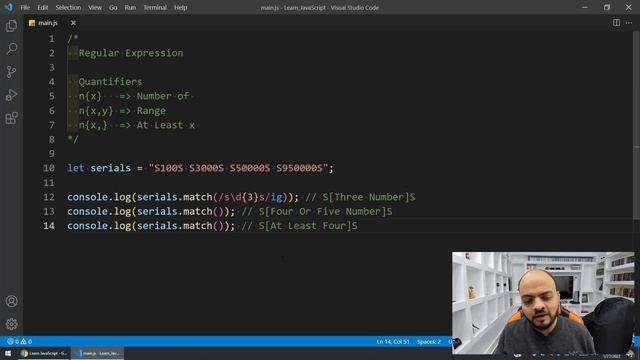Click line number 10 in gutter

[49, 168]
